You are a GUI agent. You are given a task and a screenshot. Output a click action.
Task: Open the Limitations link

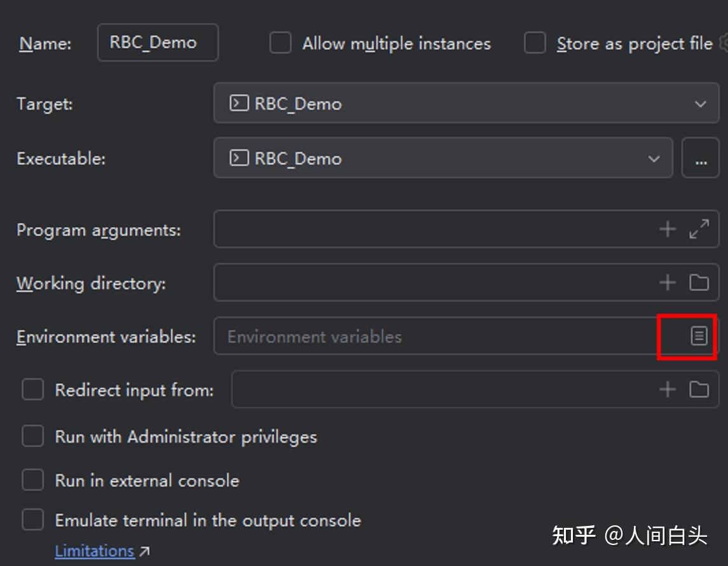tap(95, 551)
